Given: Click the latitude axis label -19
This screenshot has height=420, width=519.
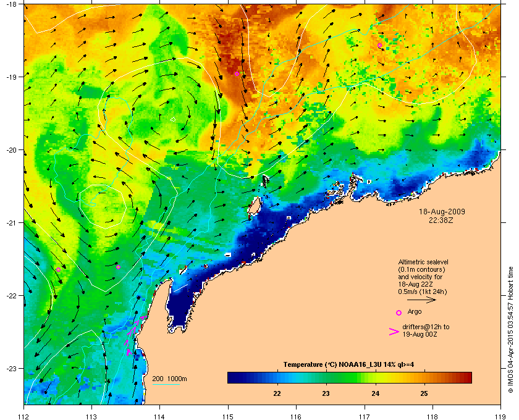Looking at the screenshot, I should [11, 77].
